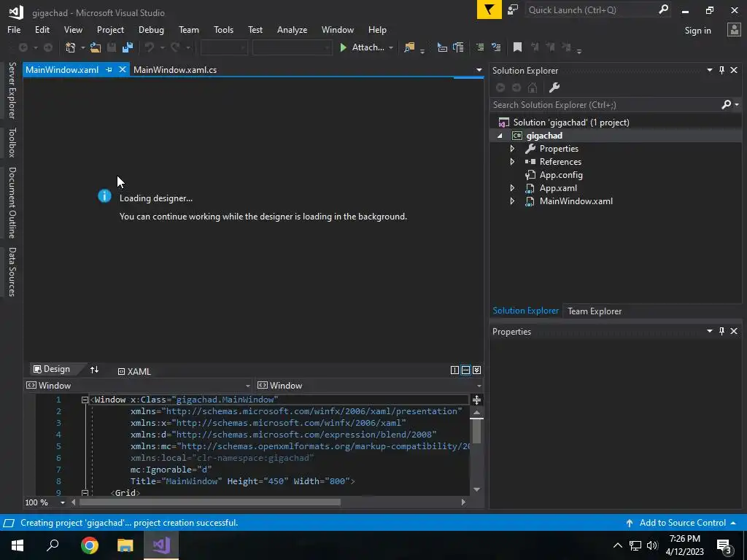
Task: Click the Solution Explorer home icon
Action: 533,87
